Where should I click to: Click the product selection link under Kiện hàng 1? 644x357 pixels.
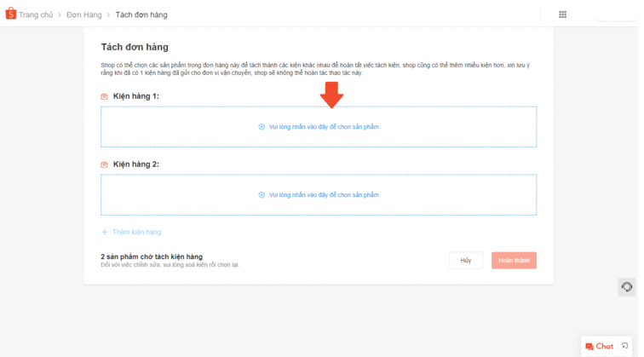pos(323,127)
